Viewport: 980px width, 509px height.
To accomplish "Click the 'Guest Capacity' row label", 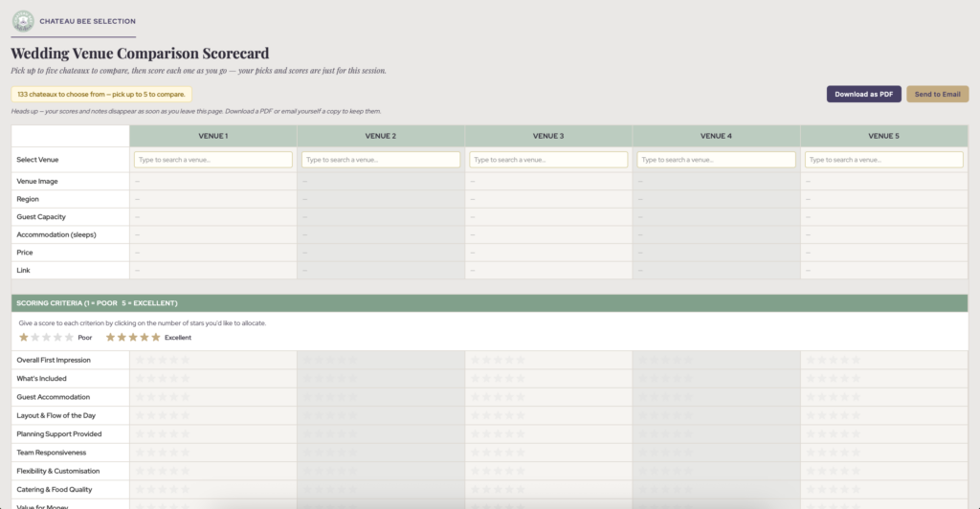I will (x=41, y=217).
